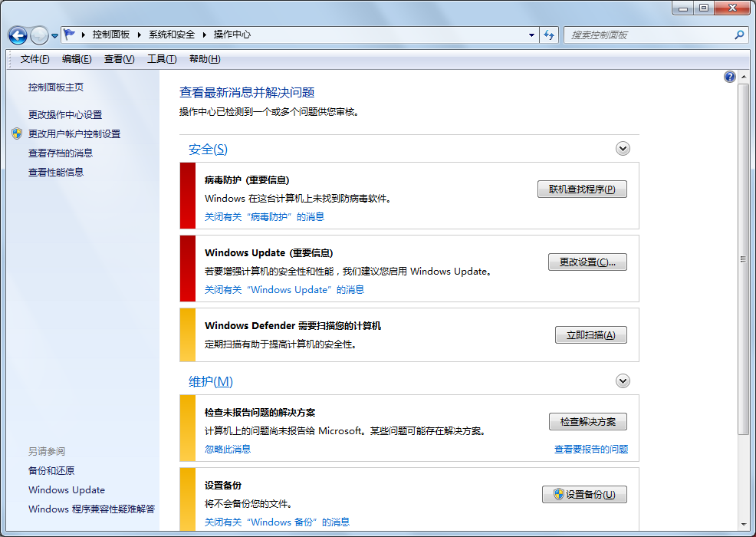Click 查看要报告的问题 link
The width and height of the screenshot is (756, 537).
(x=591, y=450)
